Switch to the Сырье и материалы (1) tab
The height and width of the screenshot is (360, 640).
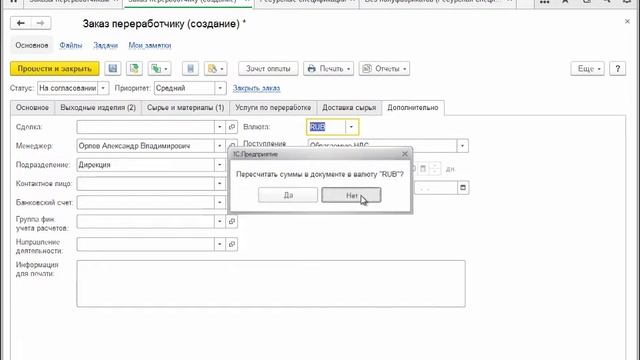185,108
